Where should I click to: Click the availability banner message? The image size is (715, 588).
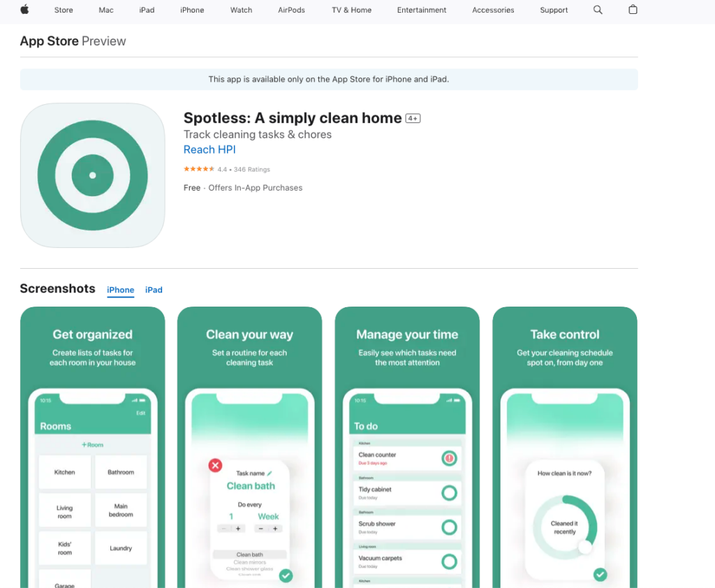click(329, 80)
